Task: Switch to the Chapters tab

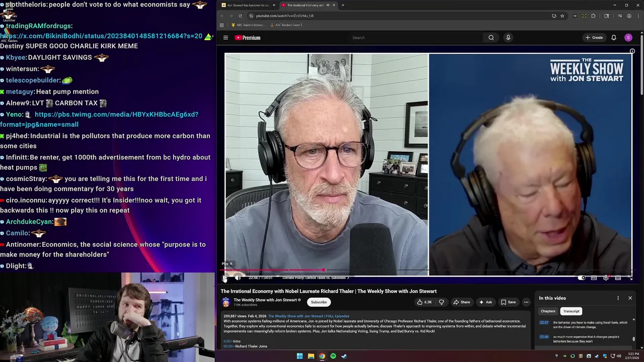Action: (x=548, y=311)
